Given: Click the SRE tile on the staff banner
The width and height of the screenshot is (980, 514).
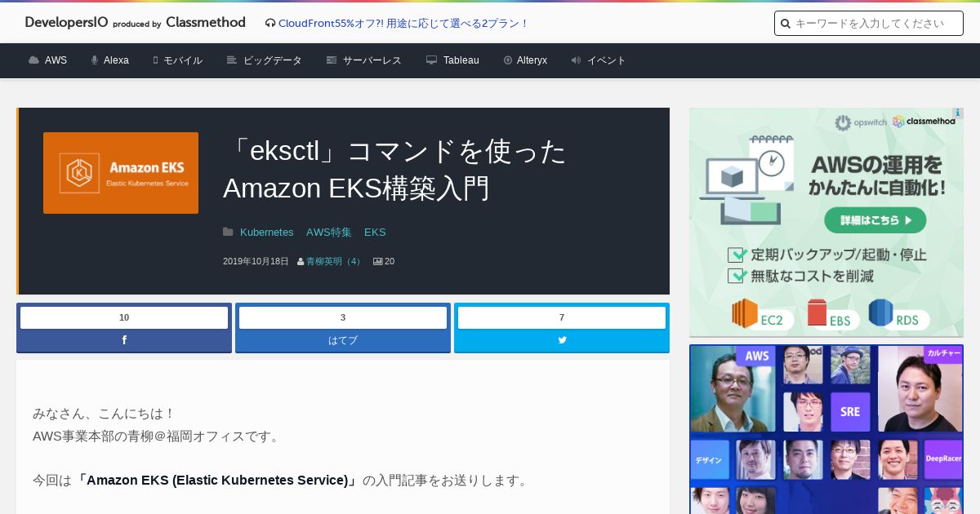Looking at the screenshot, I should [x=850, y=412].
